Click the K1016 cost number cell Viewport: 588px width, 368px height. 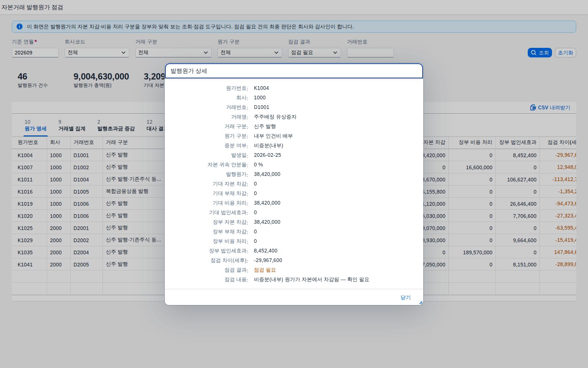coord(29,192)
